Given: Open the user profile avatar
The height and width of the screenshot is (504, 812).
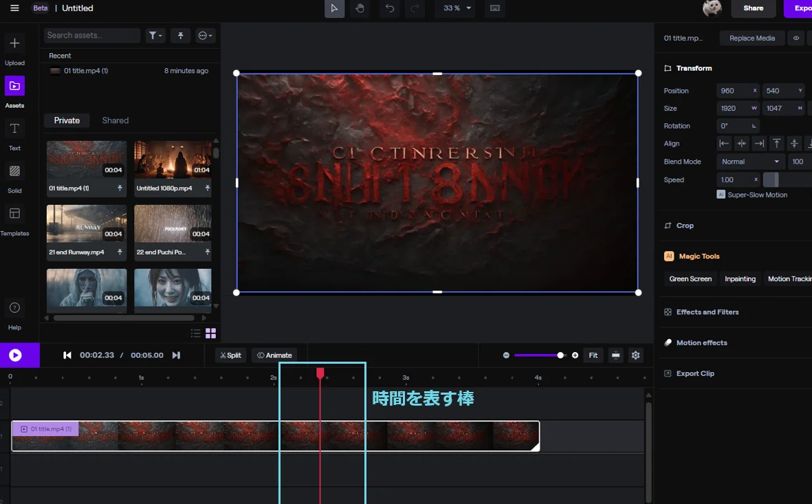Looking at the screenshot, I should pos(712,8).
